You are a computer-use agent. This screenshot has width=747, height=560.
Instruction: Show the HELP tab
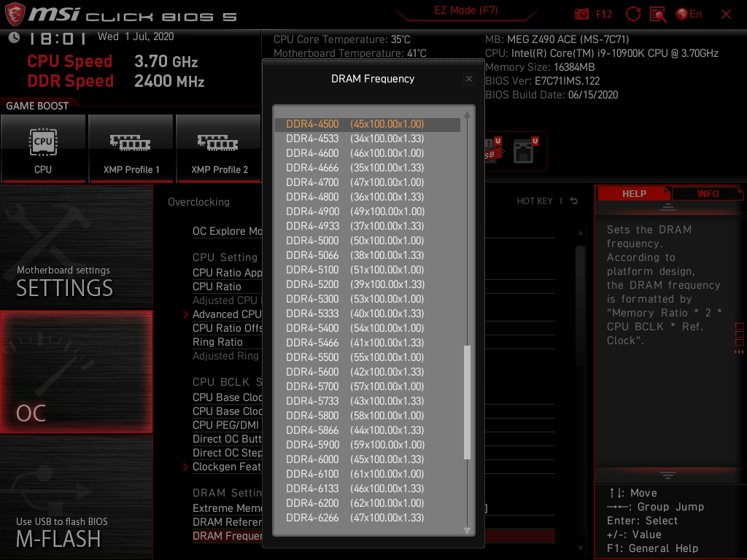point(634,193)
